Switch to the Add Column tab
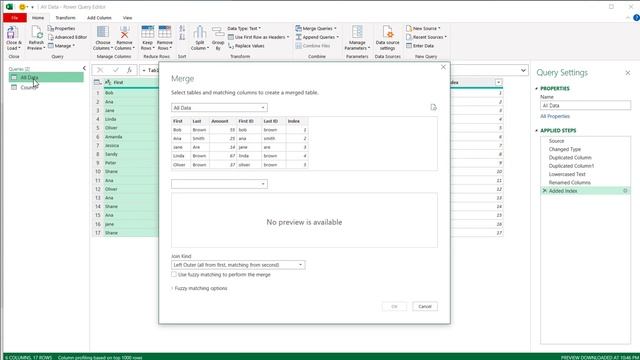Screen dimensions: 640x360 pos(99,18)
